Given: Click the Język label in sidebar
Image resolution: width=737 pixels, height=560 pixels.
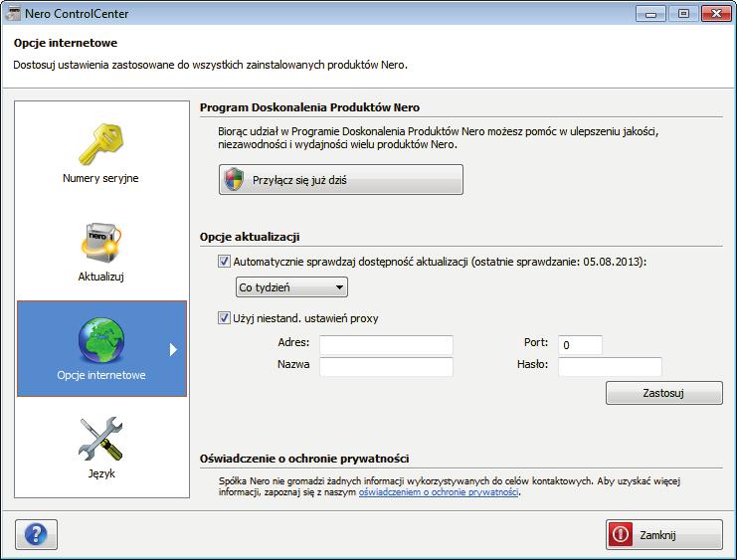Looking at the screenshot, I should [x=101, y=473].
